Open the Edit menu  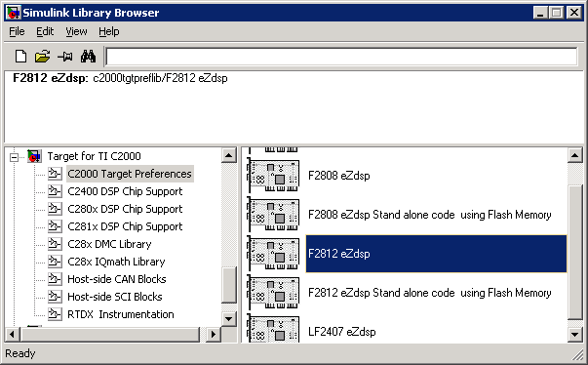[x=45, y=31]
